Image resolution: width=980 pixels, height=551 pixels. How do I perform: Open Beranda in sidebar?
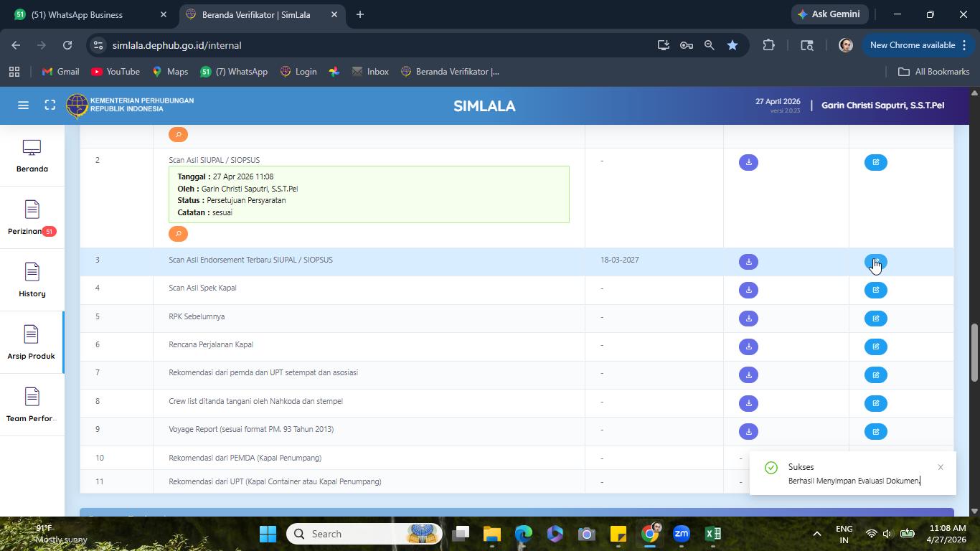point(32,156)
